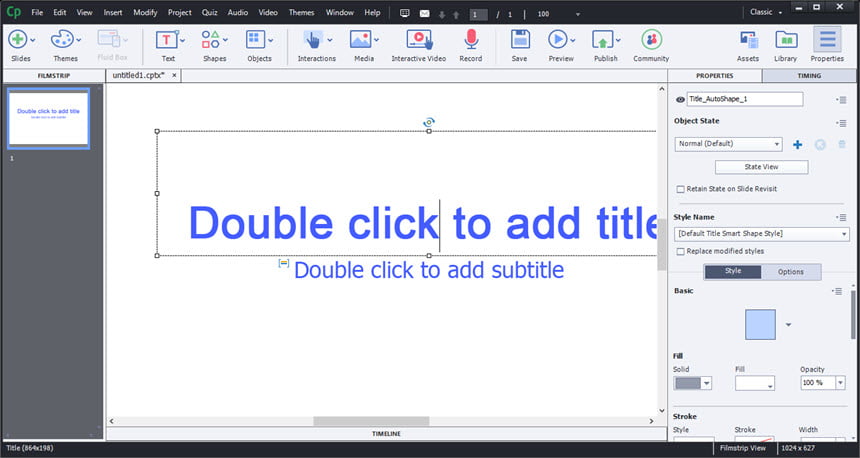
Task: Check Replace modified styles
Action: [681, 252]
